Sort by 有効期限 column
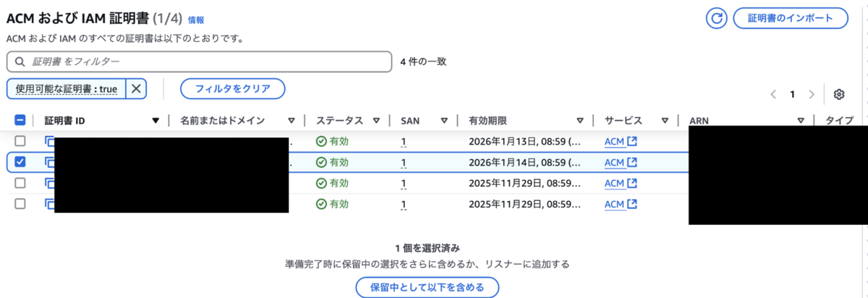 click(x=580, y=121)
